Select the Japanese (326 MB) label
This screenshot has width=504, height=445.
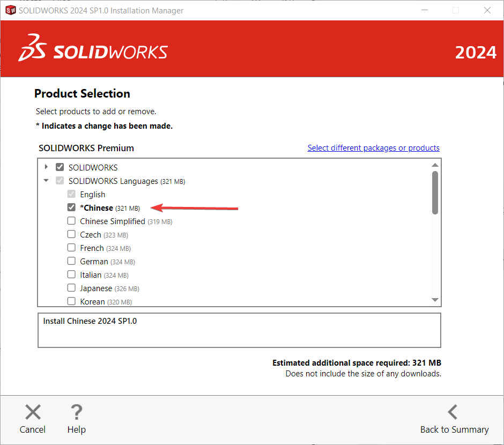coord(109,288)
